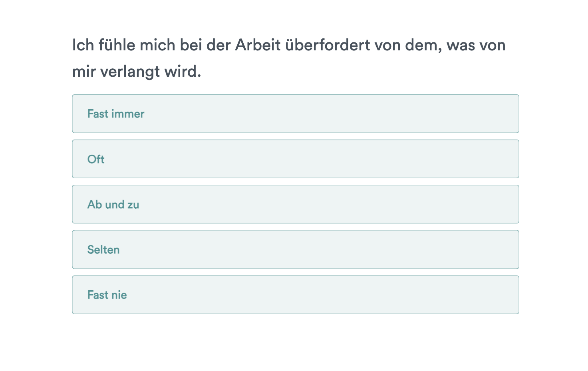Screen dimensions: 588x371
Task: Pick the "Ab und zu" option
Action: (295, 204)
